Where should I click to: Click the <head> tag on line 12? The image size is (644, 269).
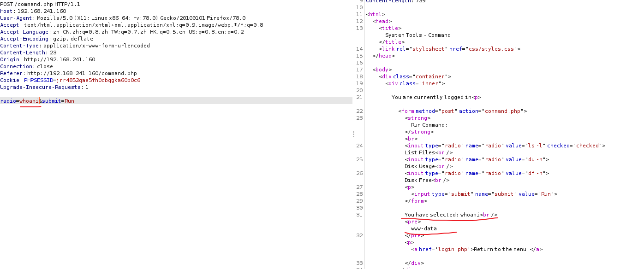pos(382,21)
